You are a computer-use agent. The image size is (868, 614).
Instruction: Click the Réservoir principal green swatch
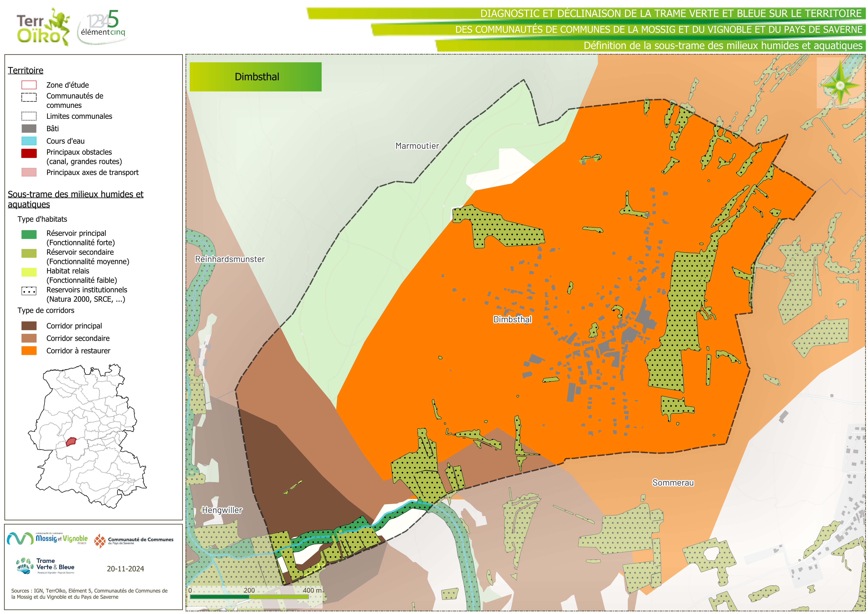point(29,235)
